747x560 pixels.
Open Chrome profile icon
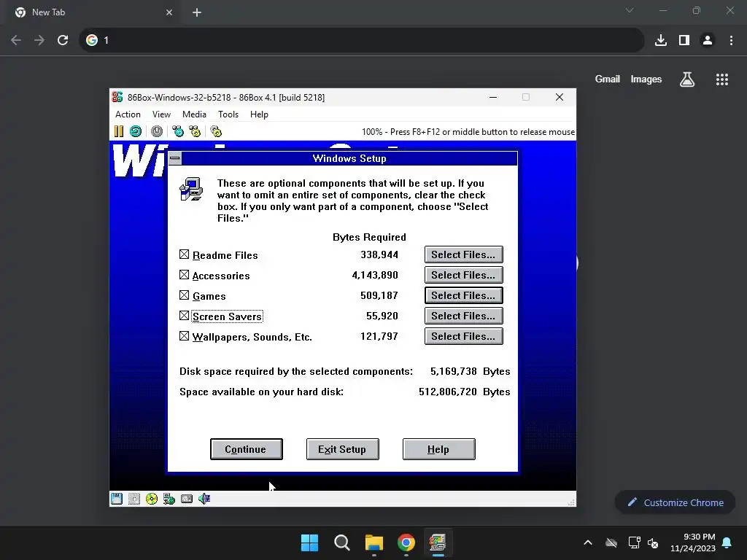708,40
